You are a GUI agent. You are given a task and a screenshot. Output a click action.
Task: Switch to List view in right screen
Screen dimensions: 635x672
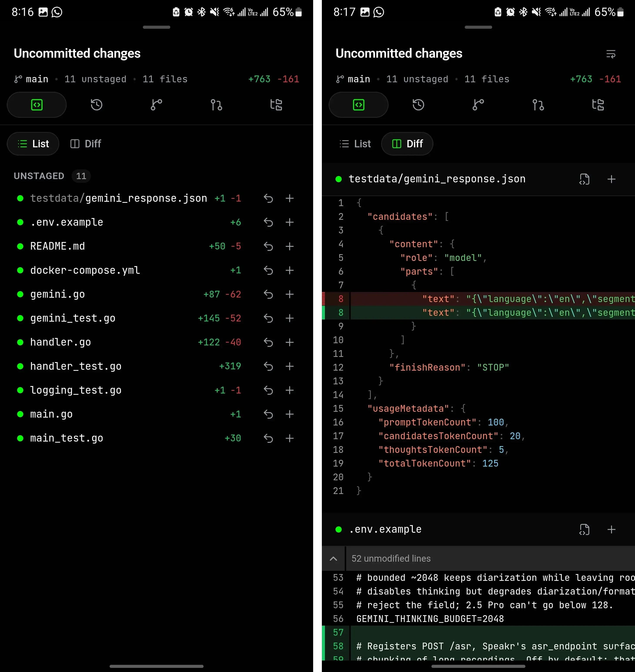coord(355,144)
